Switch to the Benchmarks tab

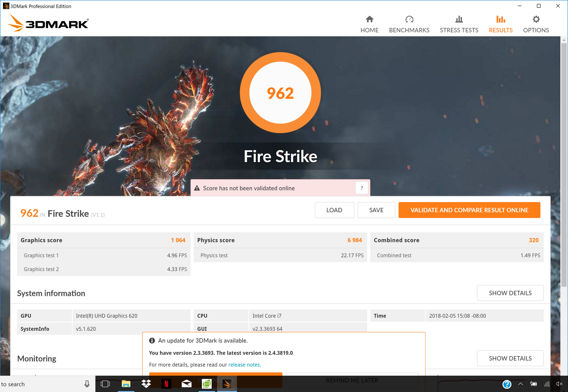click(x=409, y=24)
